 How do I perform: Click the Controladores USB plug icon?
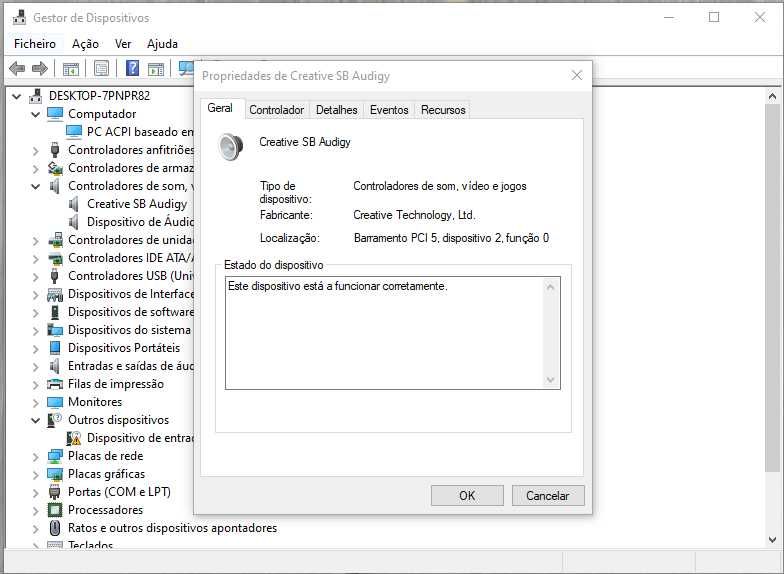[x=55, y=276]
